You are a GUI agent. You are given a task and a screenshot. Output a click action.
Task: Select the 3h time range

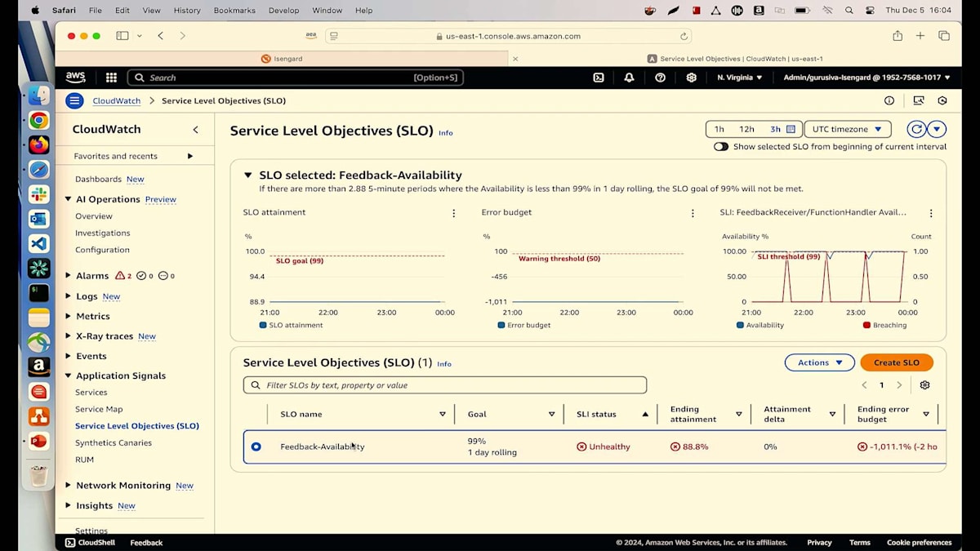tap(775, 129)
